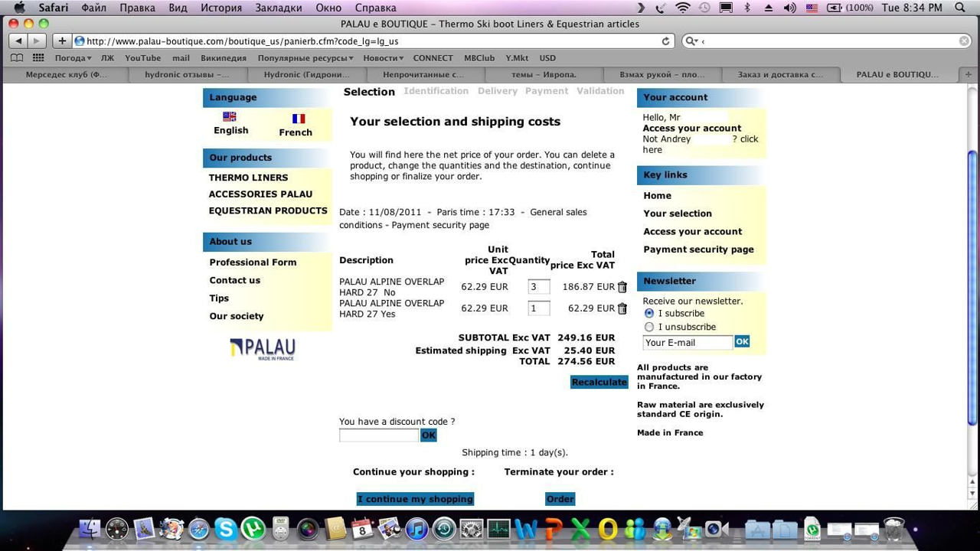
Task: Click the I continue my shopping button
Action: [x=415, y=499]
